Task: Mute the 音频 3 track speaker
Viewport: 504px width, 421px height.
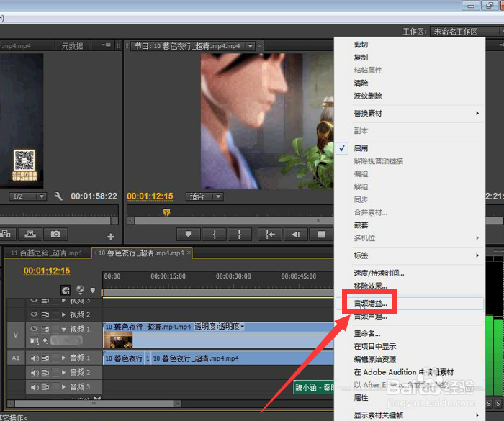Action: pos(35,387)
